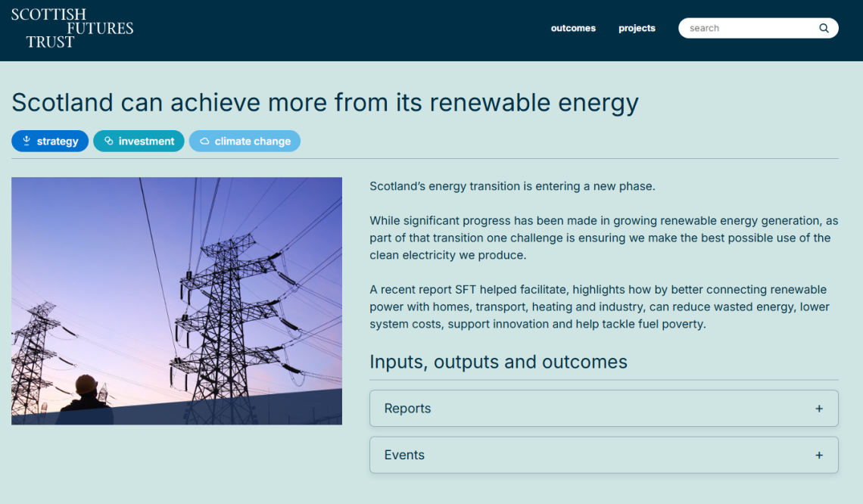This screenshot has width=863, height=504.
Task: Click the investment tag link icon
Action: click(x=109, y=141)
